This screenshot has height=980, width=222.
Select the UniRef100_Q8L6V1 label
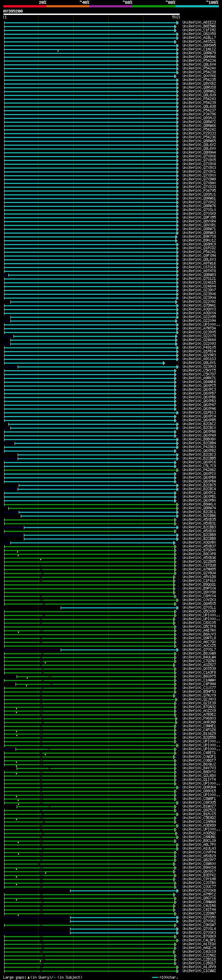click(x=199, y=363)
